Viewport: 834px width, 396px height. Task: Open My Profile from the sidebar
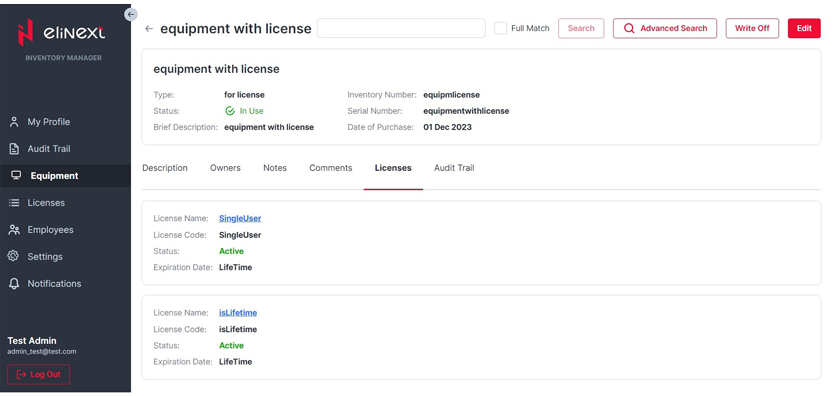point(48,122)
